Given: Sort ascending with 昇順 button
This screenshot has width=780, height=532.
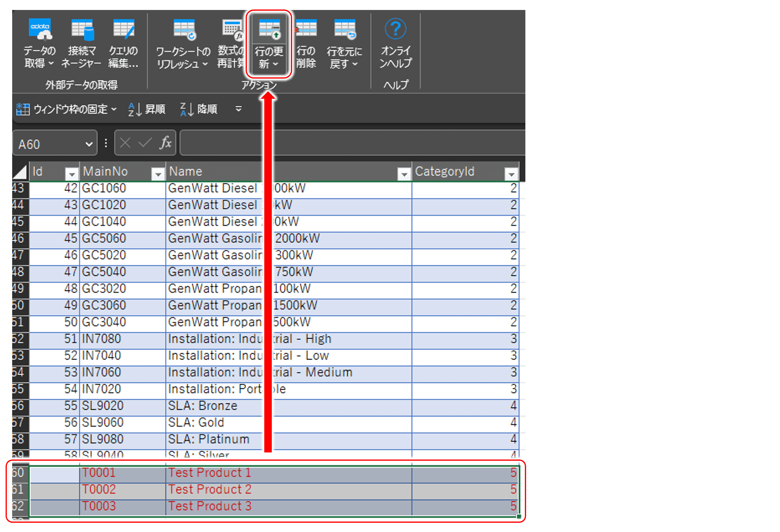Looking at the screenshot, I should 147,109.
